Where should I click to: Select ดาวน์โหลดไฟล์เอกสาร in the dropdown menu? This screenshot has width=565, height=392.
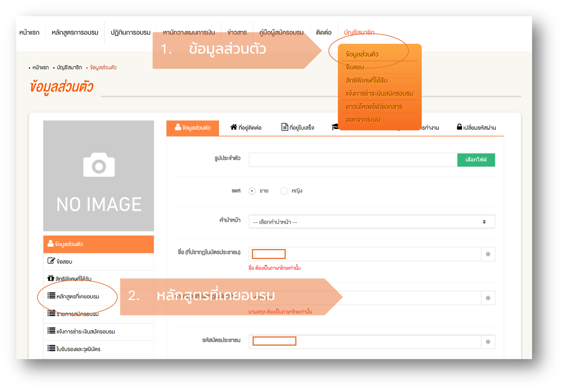[374, 107]
